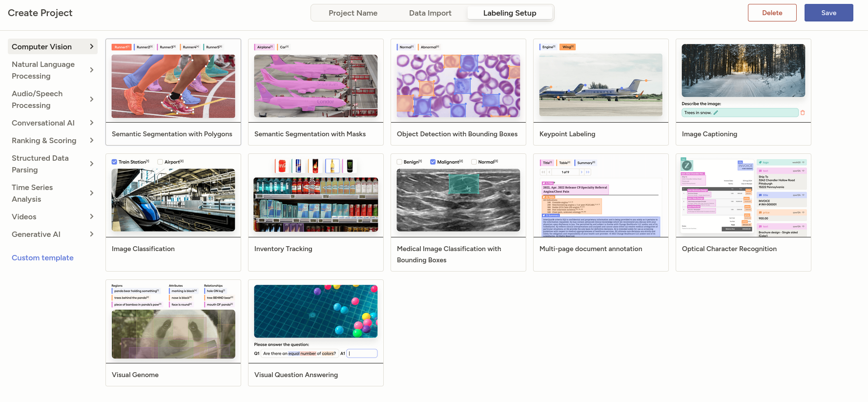Switch to the Data Import tab

pyautogui.click(x=430, y=13)
